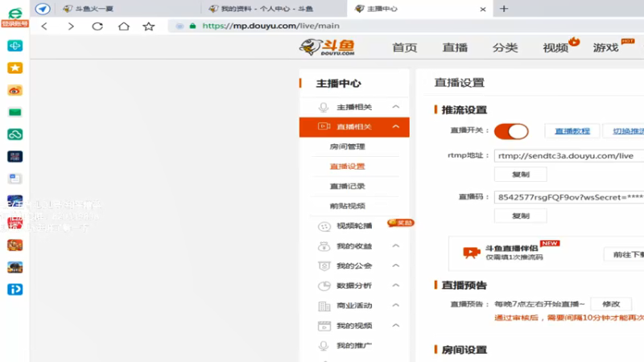Select 前贴视频 in sidebar

pyautogui.click(x=347, y=206)
